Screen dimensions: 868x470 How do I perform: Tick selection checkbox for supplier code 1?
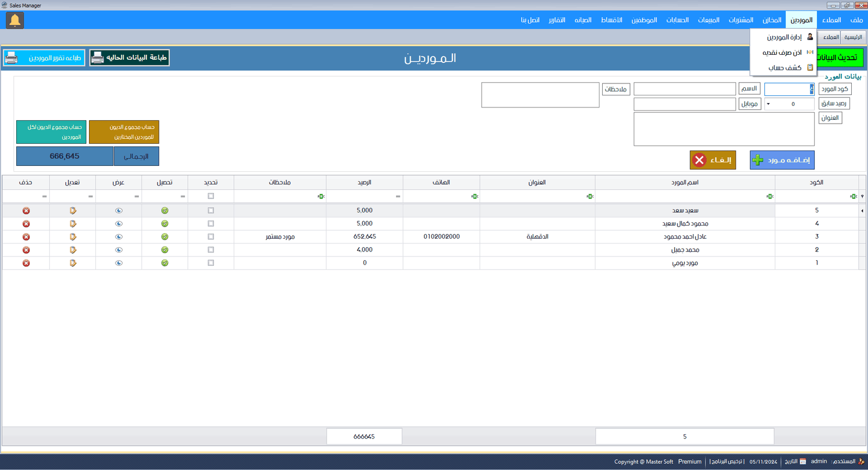click(211, 263)
